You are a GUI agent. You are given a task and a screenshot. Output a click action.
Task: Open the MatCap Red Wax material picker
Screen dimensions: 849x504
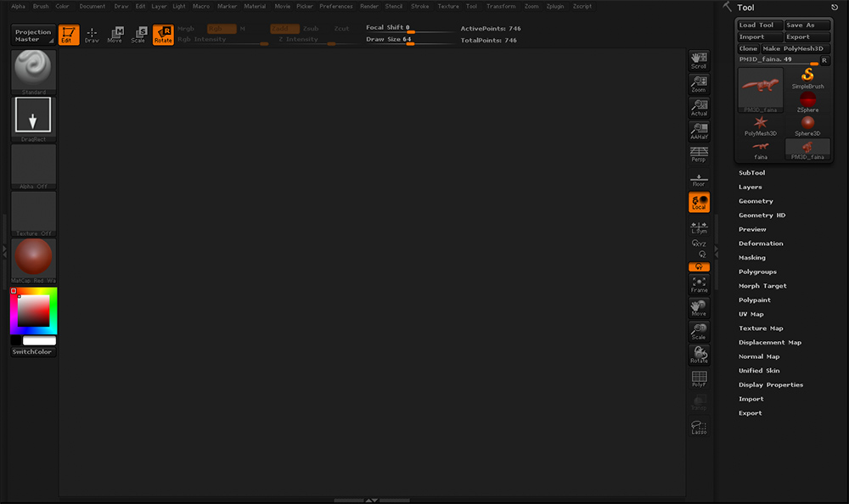tap(34, 261)
